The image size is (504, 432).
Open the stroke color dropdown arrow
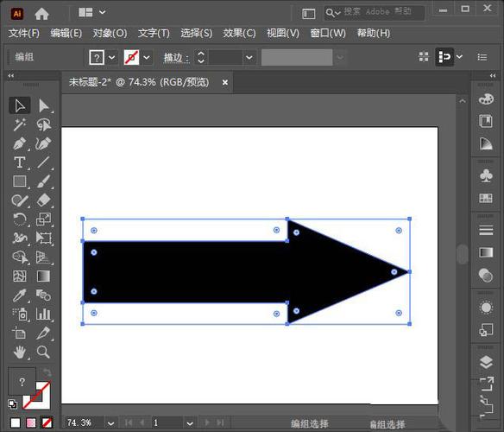pyautogui.click(x=146, y=58)
